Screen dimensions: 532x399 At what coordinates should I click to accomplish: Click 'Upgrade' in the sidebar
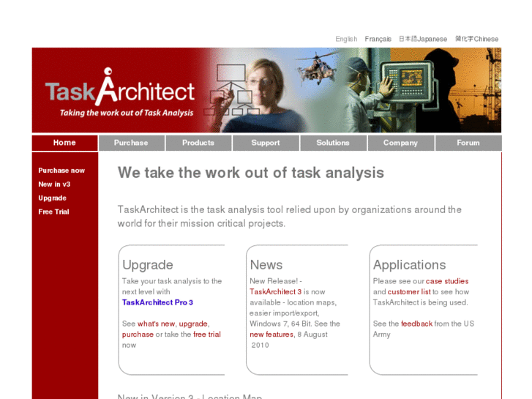click(x=52, y=198)
